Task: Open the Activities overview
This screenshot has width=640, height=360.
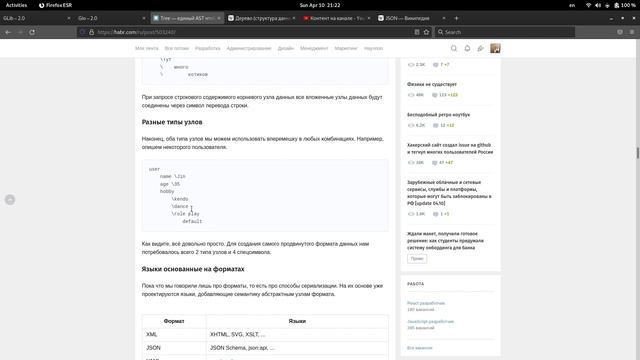Action: (16, 5)
